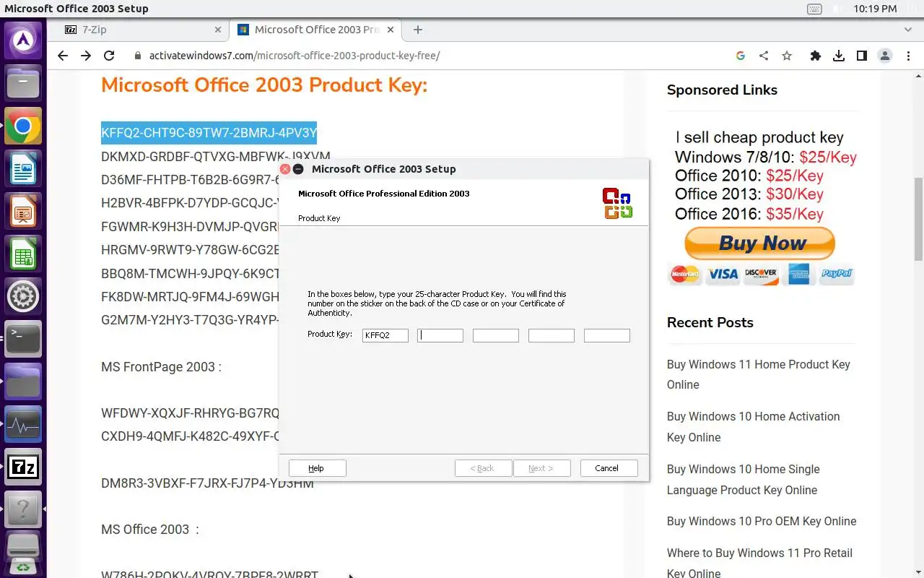
Task: Open the Files dock icon
Action: click(x=23, y=84)
